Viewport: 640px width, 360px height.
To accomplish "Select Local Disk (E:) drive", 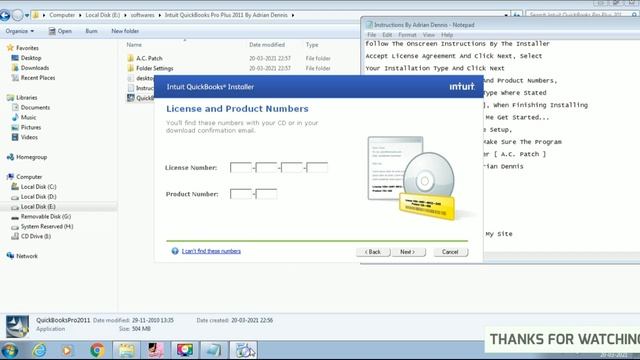I will (38, 207).
